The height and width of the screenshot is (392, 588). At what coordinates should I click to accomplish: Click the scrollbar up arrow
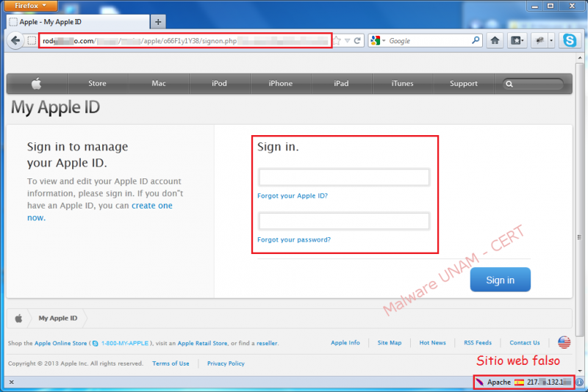click(x=580, y=58)
